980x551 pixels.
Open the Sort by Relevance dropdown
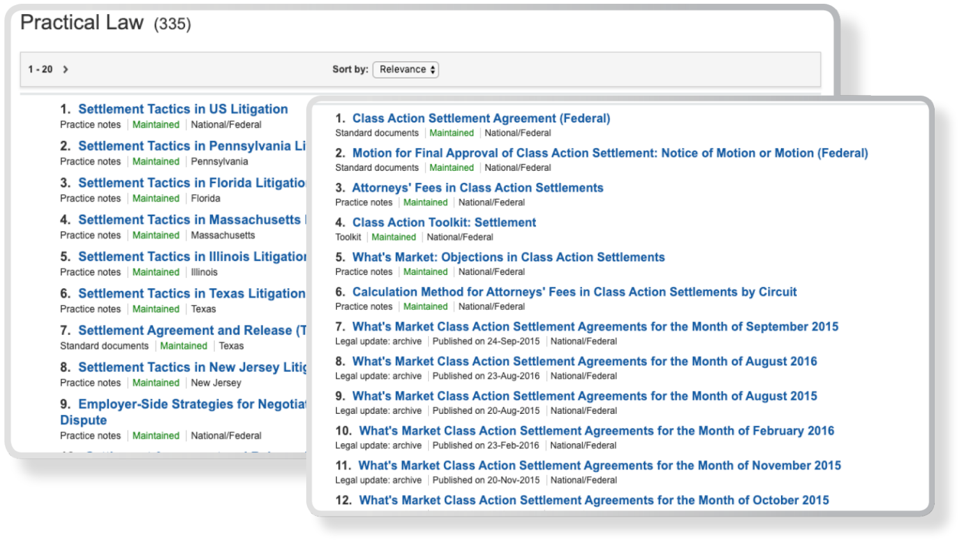click(x=406, y=70)
